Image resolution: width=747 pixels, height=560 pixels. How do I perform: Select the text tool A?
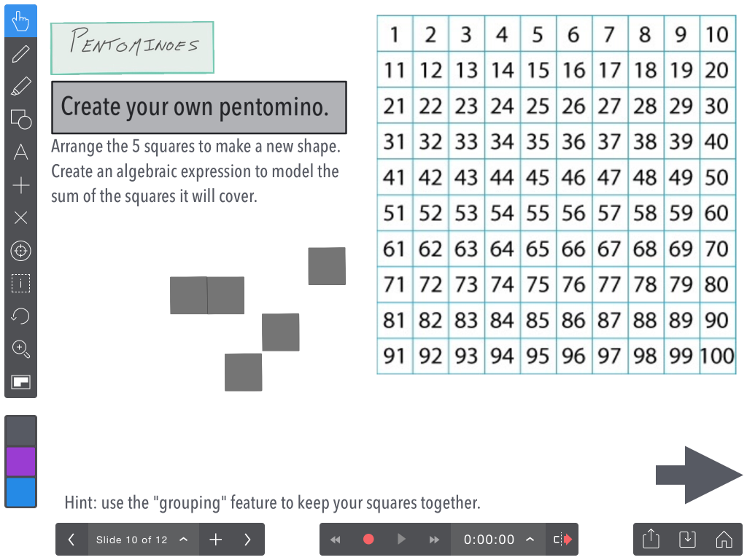(x=20, y=152)
